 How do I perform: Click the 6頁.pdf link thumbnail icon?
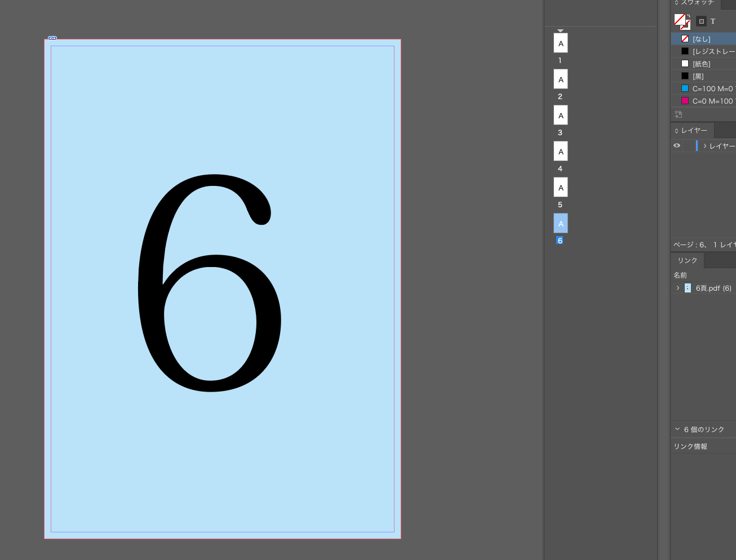pos(688,288)
